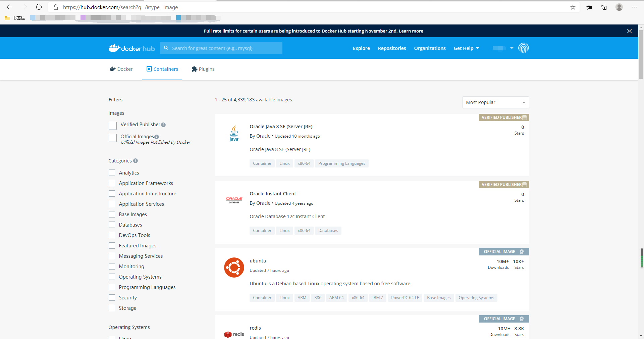Expand the Get Help menu

tap(466, 48)
